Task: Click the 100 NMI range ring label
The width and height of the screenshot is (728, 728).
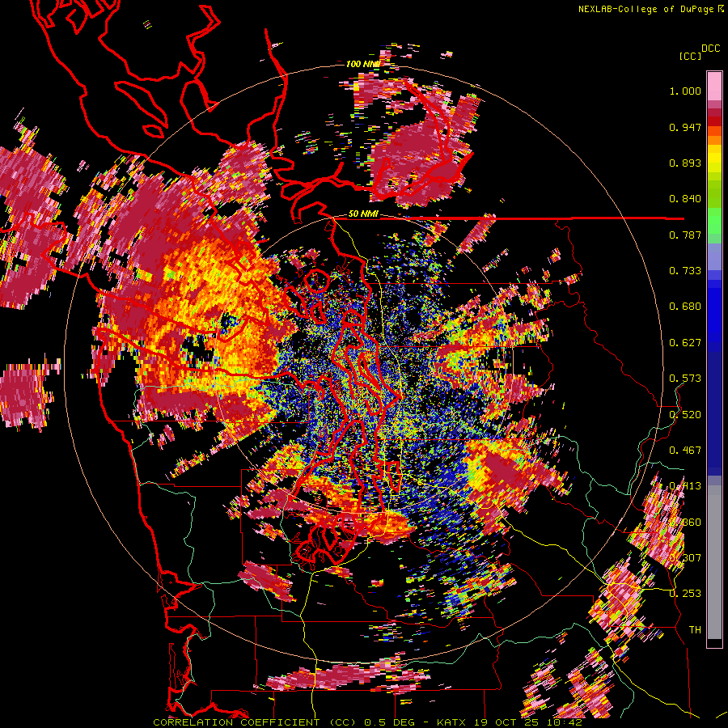Action: (363, 64)
